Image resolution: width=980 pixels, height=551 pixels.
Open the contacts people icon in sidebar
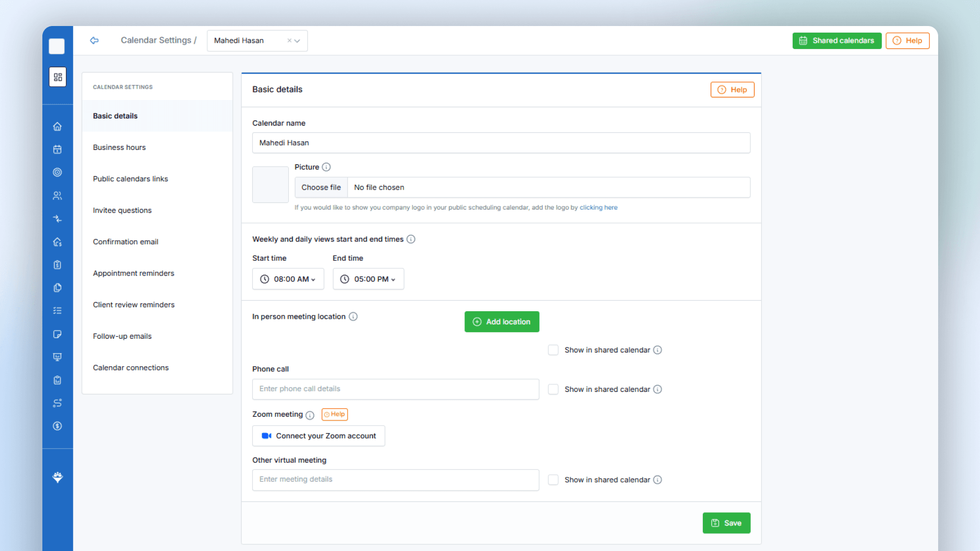[58, 195]
